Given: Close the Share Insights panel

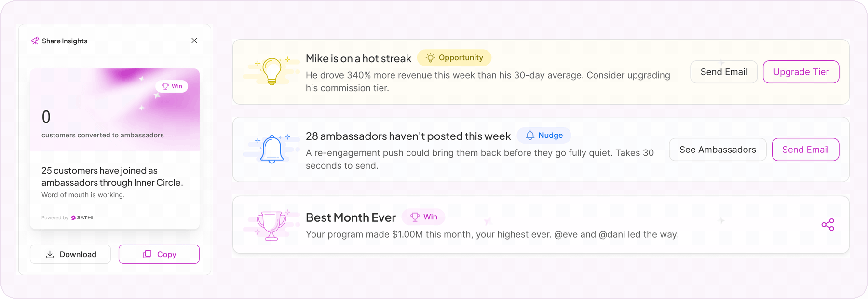Looking at the screenshot, I should click(194, 41).
